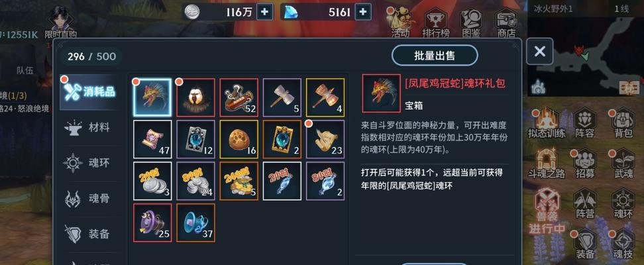Switch to the 魂骨 soul bone tab
Image resolution: width=644 pixels, height=265 pixels.
[87, 199]
